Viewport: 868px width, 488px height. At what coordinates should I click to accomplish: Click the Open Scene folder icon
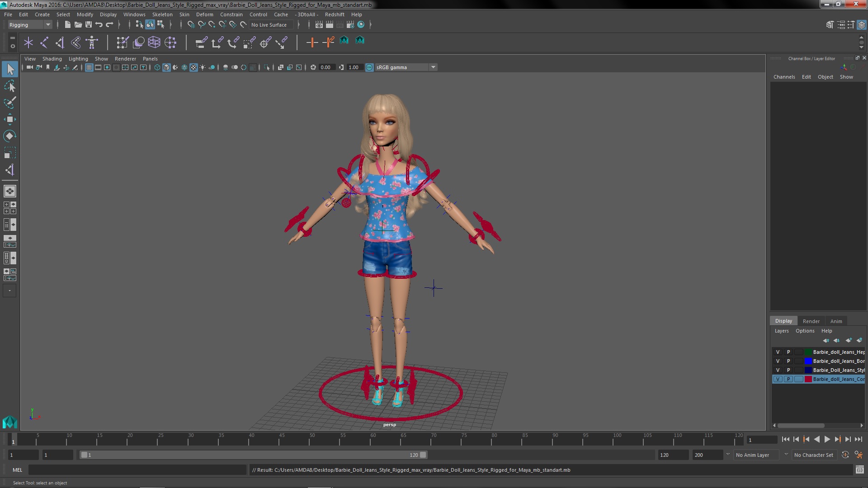click(78, 25)
